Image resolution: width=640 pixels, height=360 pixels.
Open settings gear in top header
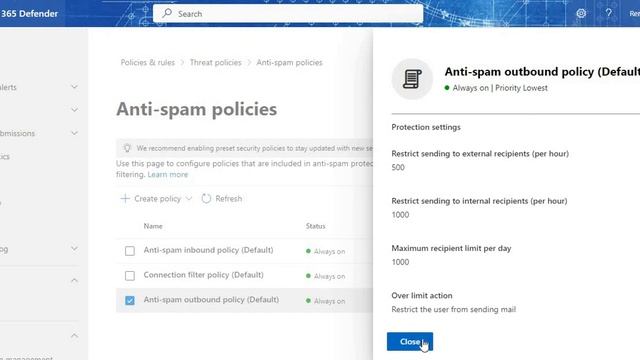(x=581, y=13)
